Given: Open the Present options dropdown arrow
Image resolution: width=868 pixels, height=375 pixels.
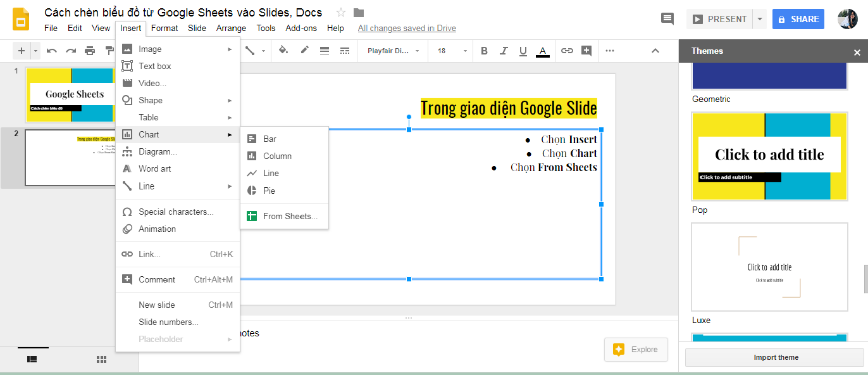Looking at the screenshot, I should click(760, 19).
